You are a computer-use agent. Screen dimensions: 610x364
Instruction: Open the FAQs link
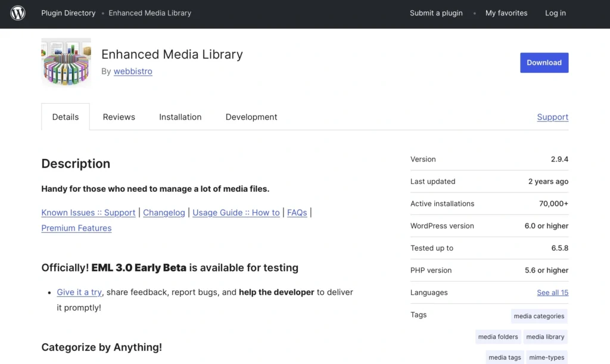297,212
